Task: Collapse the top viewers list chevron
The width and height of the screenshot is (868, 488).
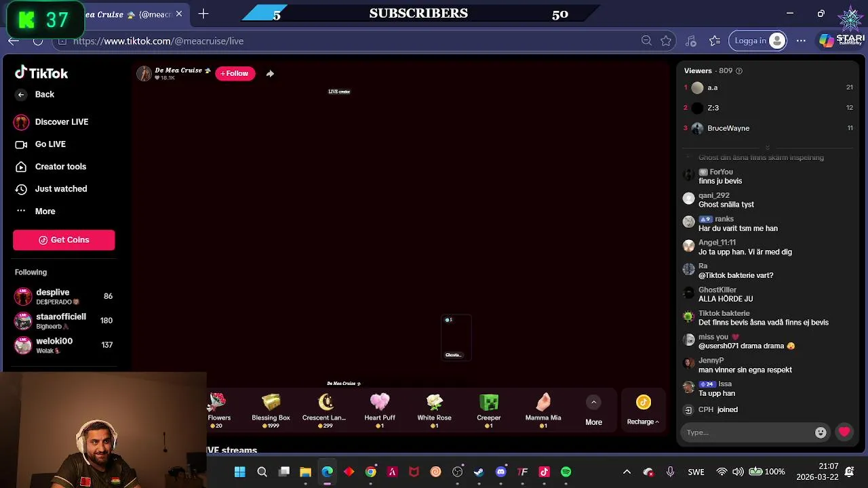Action: tap(768, 147)
